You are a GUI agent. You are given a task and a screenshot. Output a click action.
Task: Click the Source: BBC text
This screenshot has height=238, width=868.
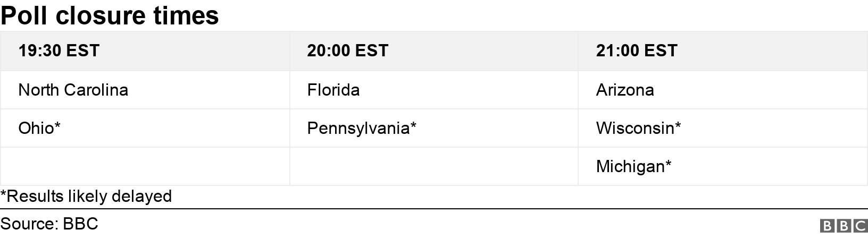pyautogui.click(x=49, y=224)
